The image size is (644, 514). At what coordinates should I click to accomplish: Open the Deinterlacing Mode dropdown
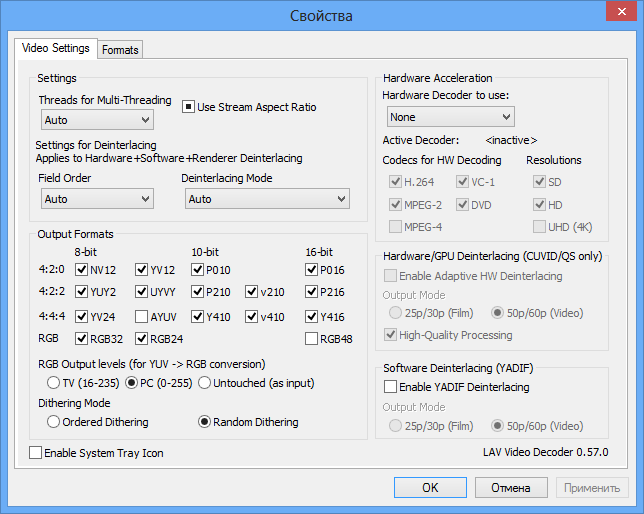tap(266, 199)
